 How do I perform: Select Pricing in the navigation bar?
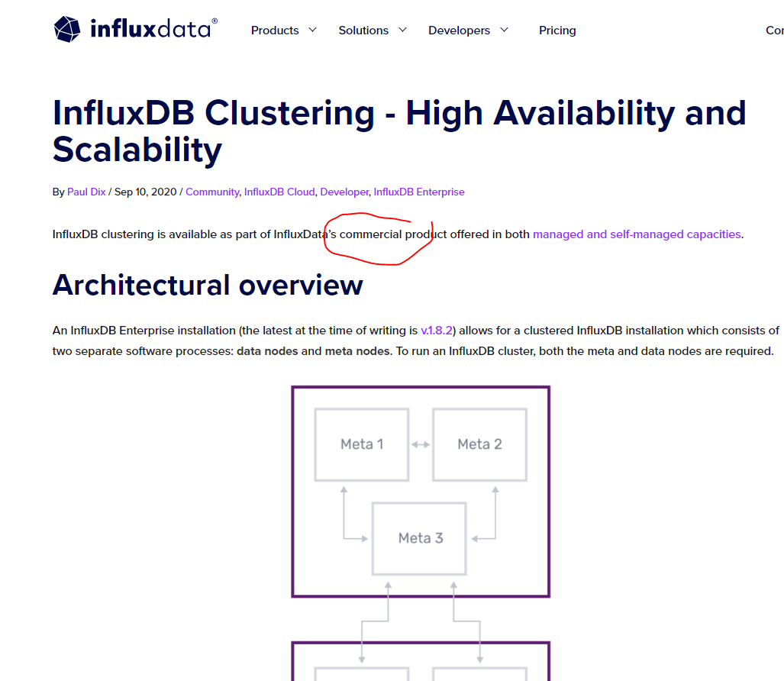point(557,30)
